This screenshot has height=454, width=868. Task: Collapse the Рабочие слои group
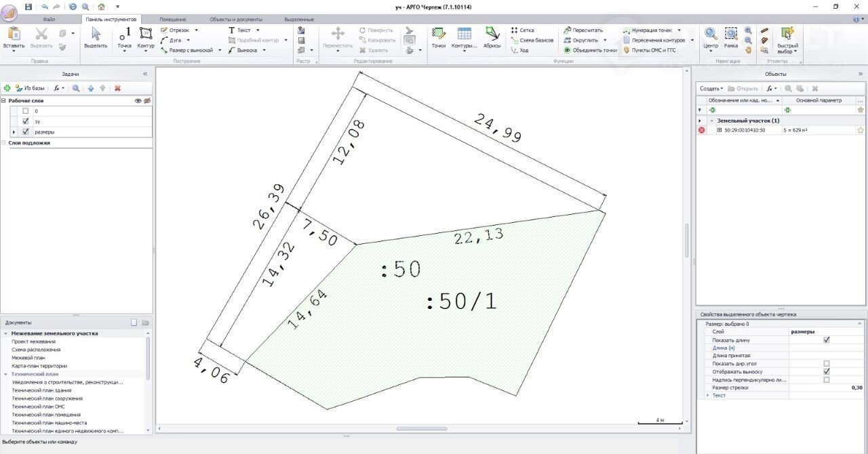pyautogui.click(x=4, y=100)
